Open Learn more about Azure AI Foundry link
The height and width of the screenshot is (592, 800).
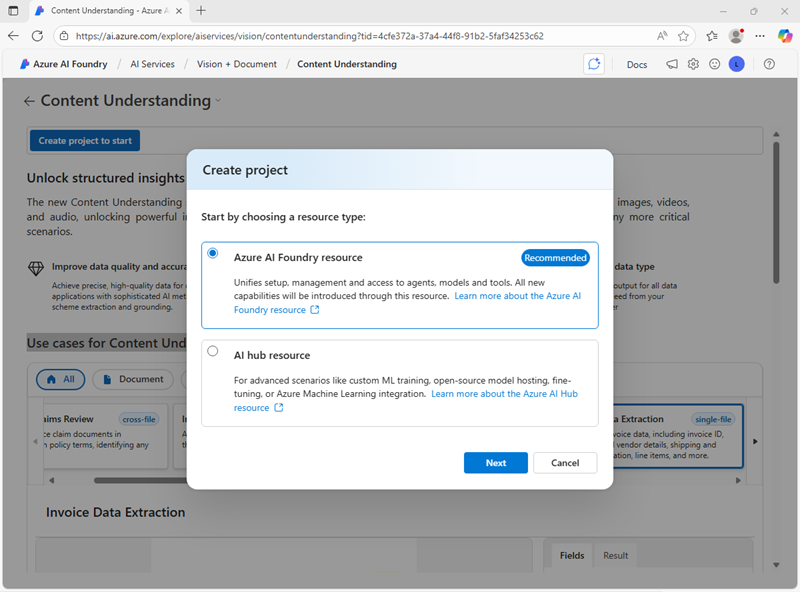pyautogui.click(x=517, y=297)
